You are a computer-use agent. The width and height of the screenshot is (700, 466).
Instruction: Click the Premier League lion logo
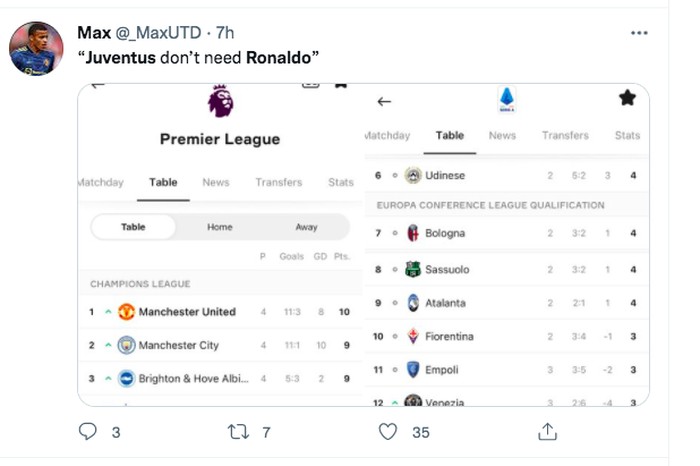(220, 102)
